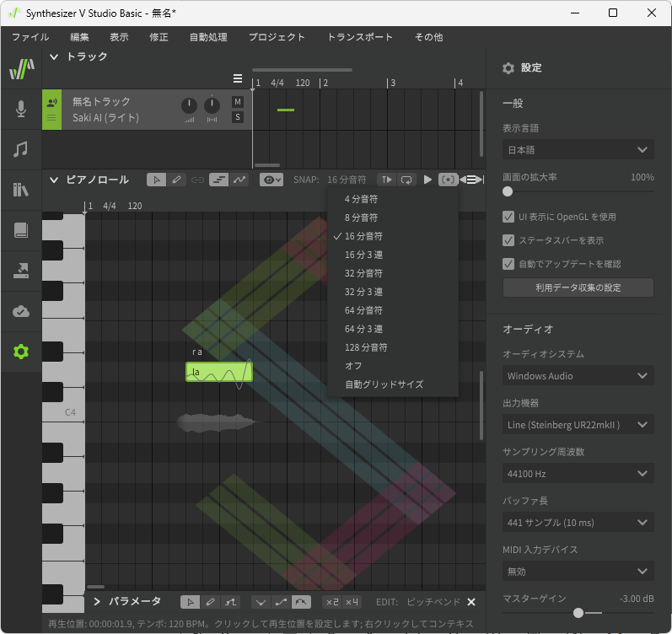Click the 利用データ収集の設定 button

(578, 288)
